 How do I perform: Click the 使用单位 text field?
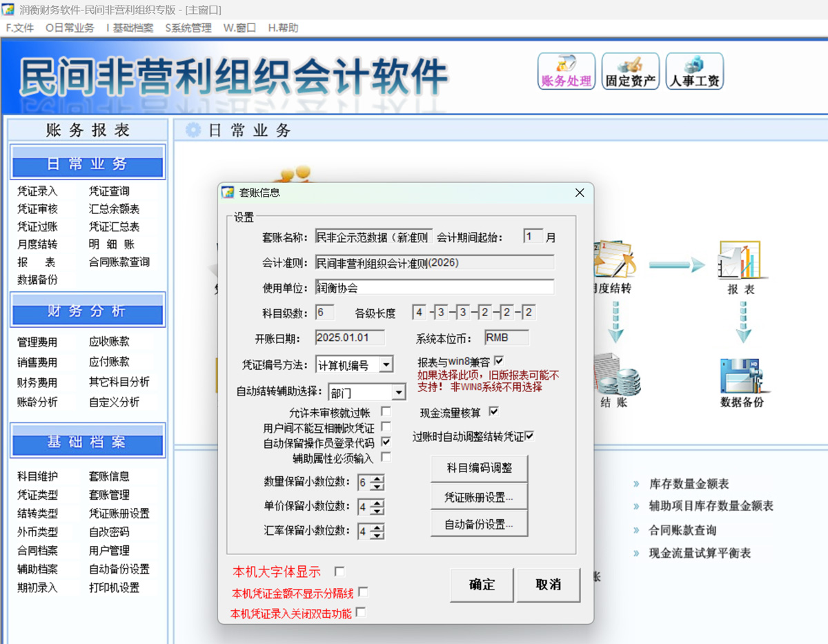434,287
